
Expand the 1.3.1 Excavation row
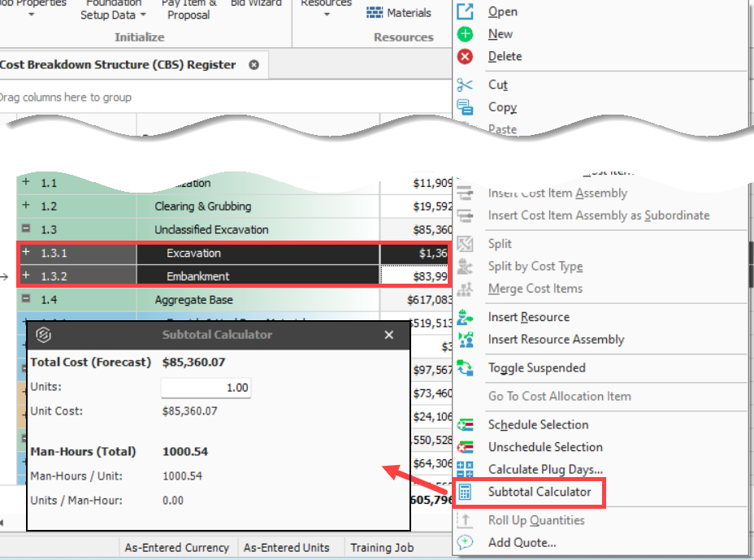point(25,254)
